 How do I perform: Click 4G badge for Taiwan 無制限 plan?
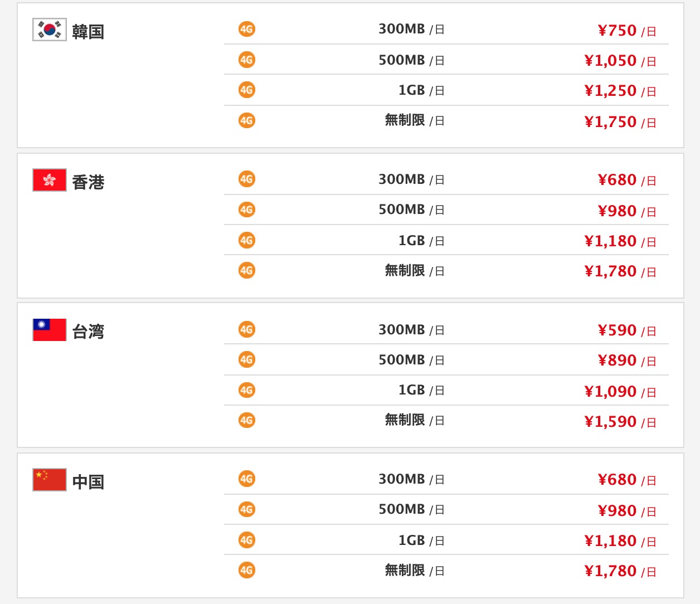[247, 420]
